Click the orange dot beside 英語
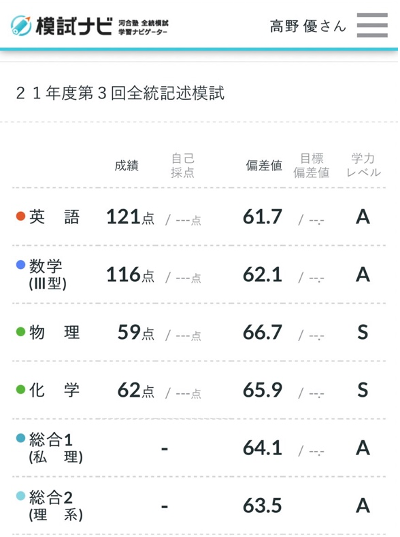 [21, 216]
